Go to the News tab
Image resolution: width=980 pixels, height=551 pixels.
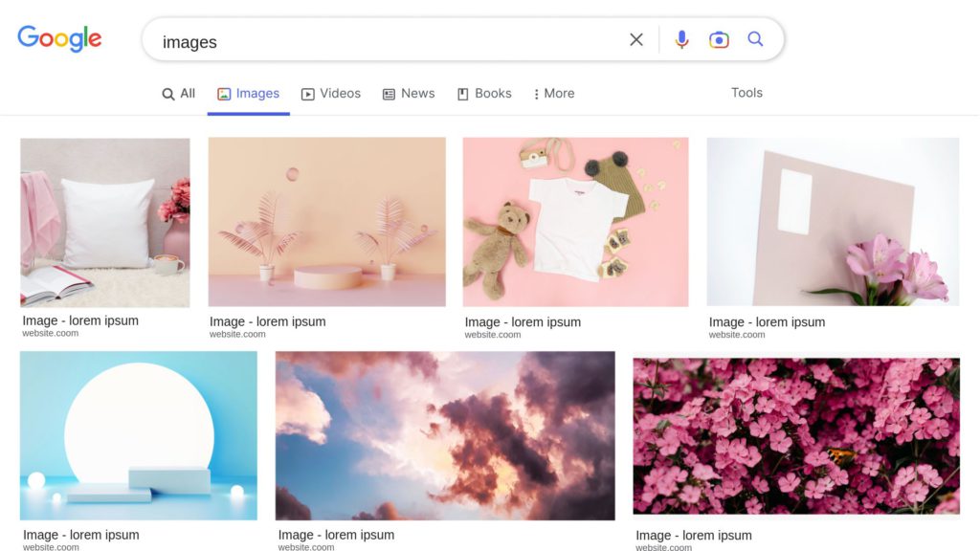point(409,94)
